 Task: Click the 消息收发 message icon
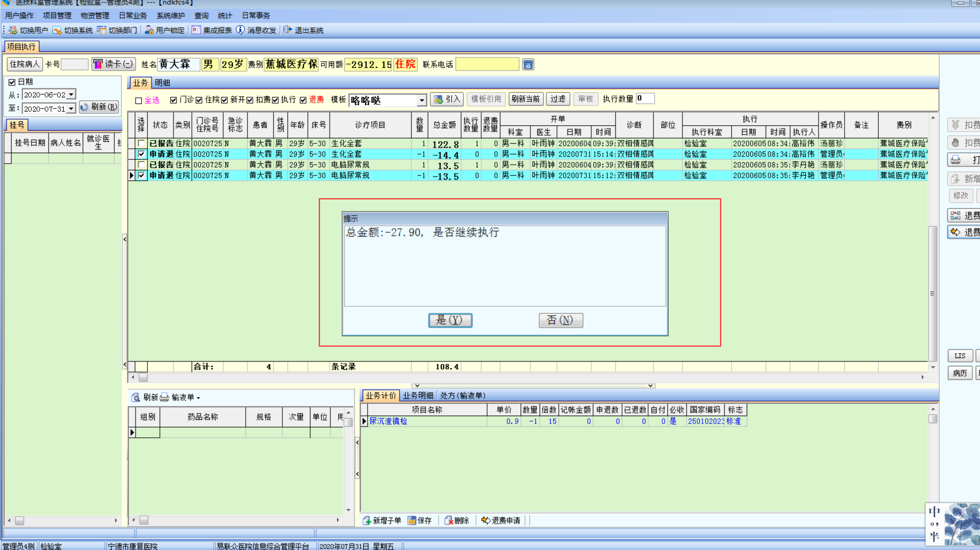pos(240,30)
